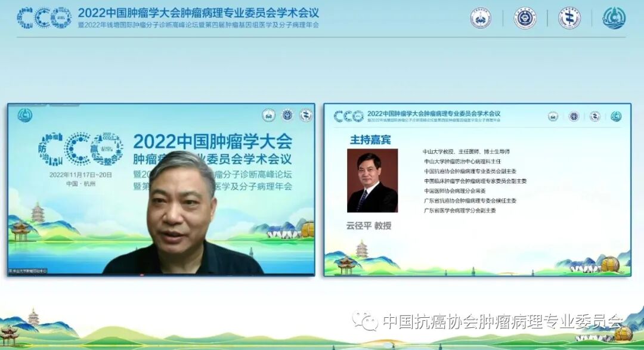
Task: Click the CCO logo in the top banner
Action: click(44, 18)
